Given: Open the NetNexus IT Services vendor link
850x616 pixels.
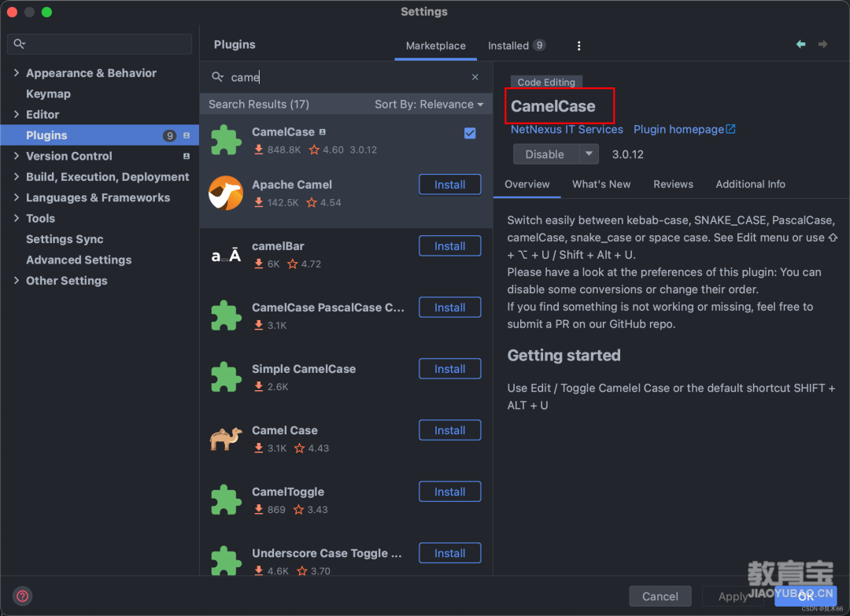Looking at the screenshot, I should point(567,129).
